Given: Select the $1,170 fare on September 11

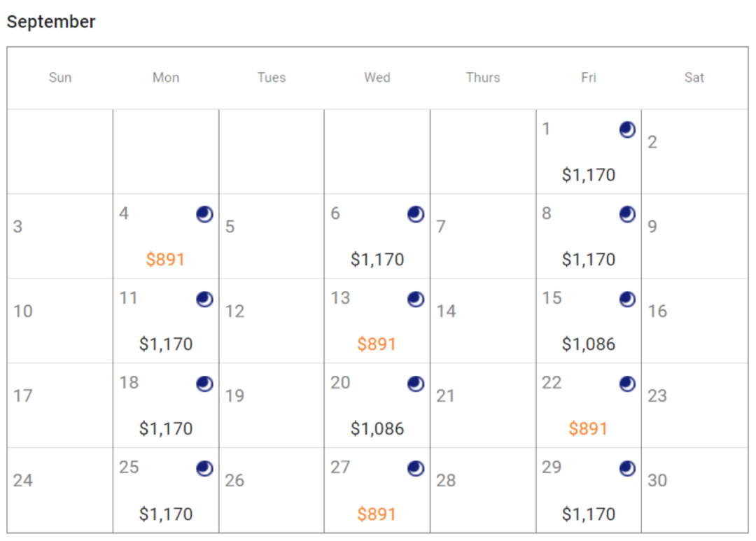Looking at the screenshot, I should pos(165,344).
